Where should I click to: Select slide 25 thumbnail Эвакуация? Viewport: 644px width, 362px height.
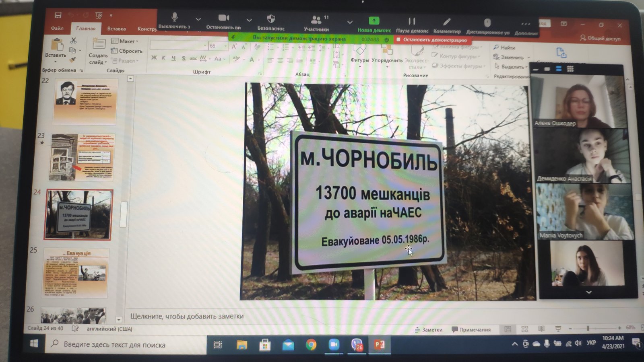(75, 274)
